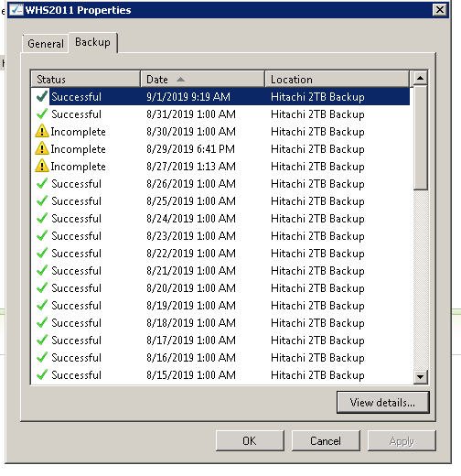Cancel the WHS2011 Properties dialog
This screenshot has height=476, width=461.
point(326,441)
